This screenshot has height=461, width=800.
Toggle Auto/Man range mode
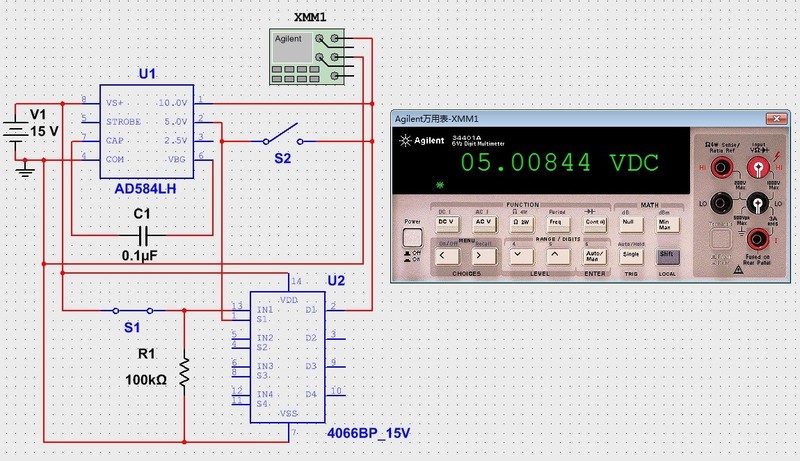(592, 255)
